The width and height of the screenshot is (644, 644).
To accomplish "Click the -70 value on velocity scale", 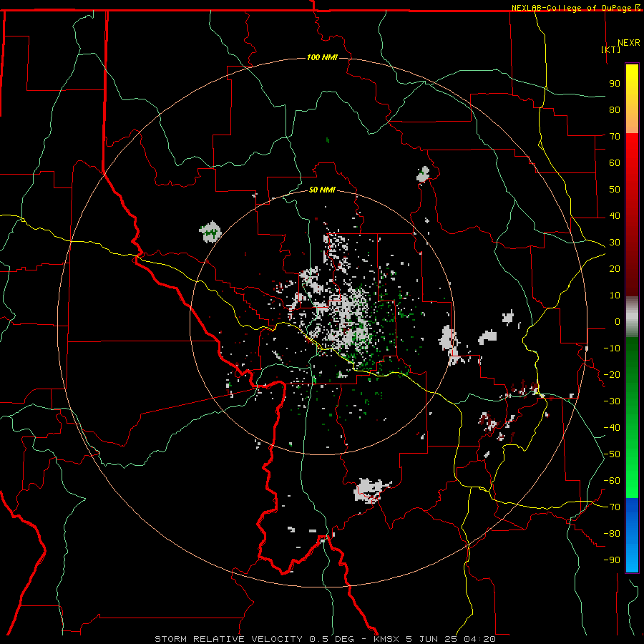I will (x=612, y=507).
